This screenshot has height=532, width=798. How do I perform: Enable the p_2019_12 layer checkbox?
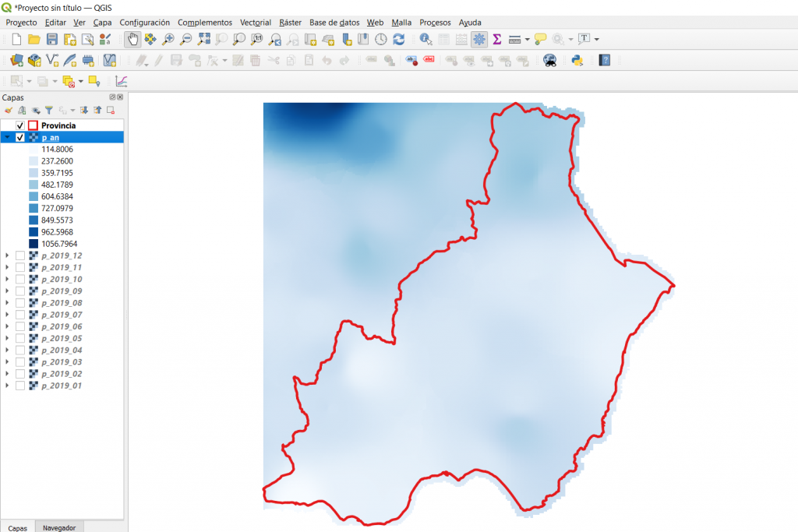coord(20,255)
